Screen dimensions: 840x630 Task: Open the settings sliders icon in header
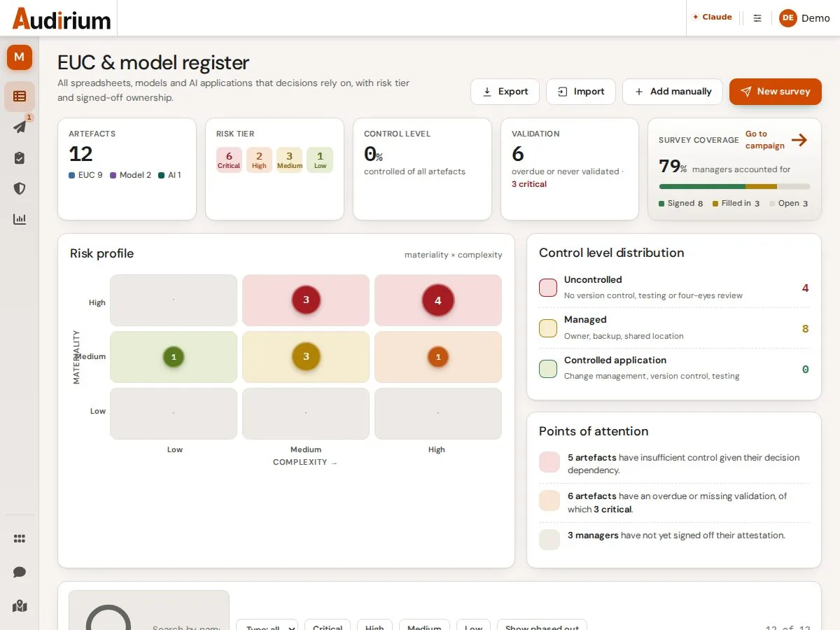pyautogui.click(x=757, y=18)
